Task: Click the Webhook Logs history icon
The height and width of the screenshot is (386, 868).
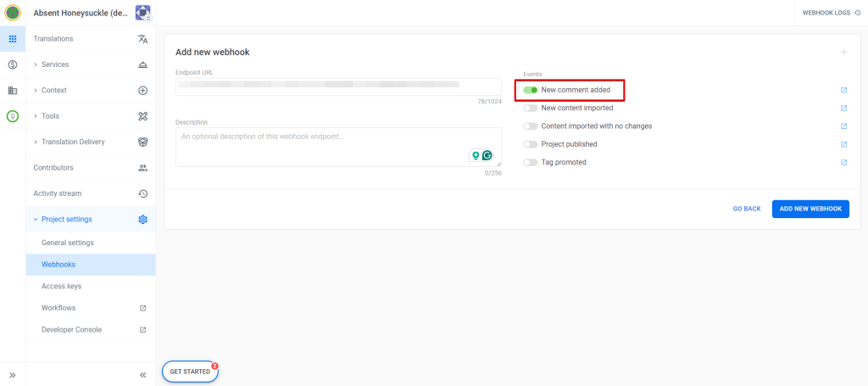Action: pyautogui.click(x=857, y=13)
